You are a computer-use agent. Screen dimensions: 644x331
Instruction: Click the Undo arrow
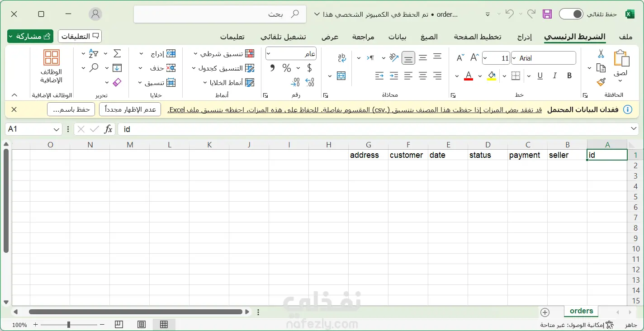tap(510, 14)
